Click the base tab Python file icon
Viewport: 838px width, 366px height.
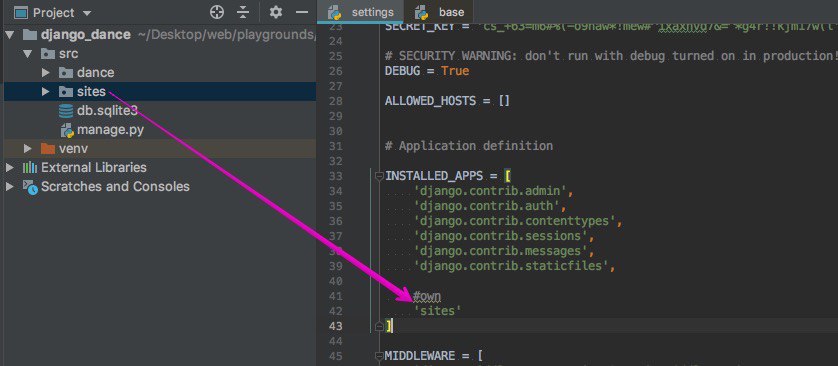pyautogui.click(x=422, y=12)
